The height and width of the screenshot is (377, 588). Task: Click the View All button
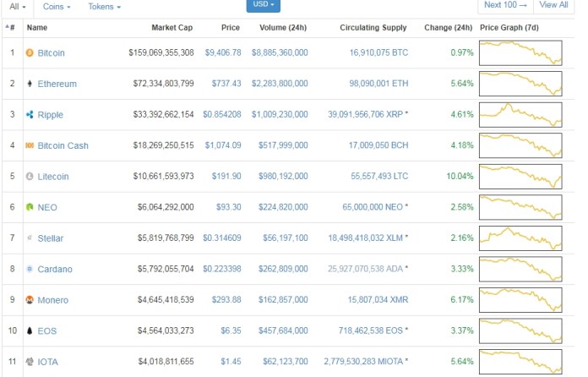pyautogui.click(x=553, y=5)
